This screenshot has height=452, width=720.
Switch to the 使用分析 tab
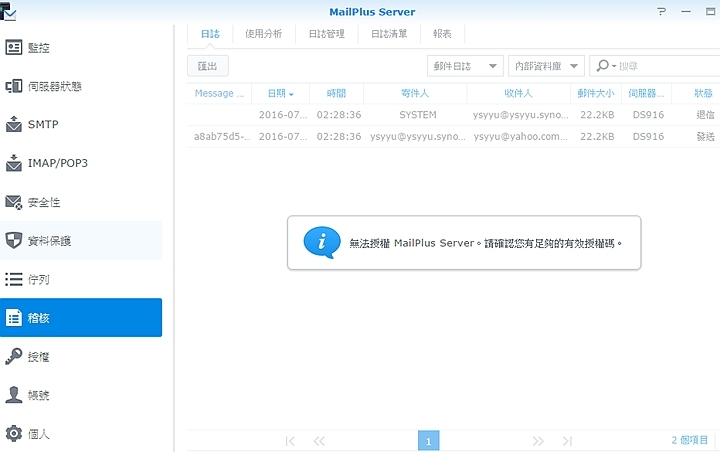coord(264,33)
